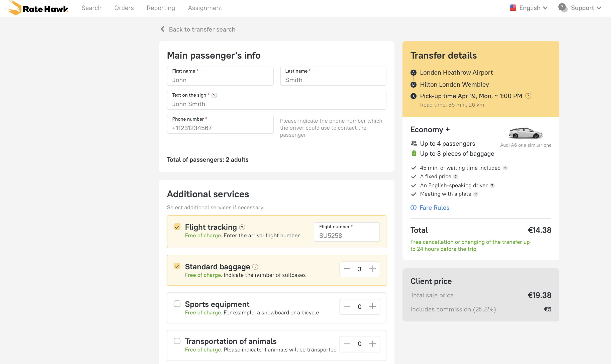Show help for Pick-up time

(x=528, y=96)
